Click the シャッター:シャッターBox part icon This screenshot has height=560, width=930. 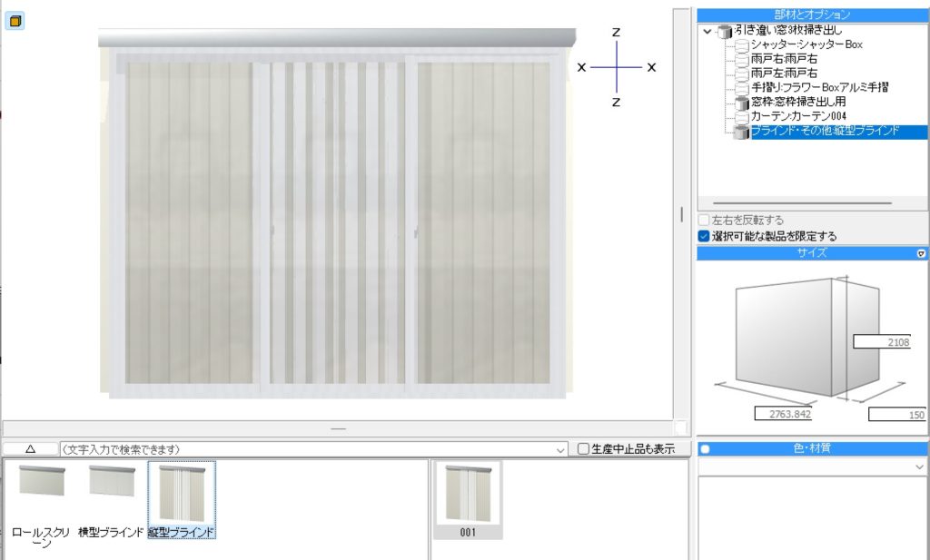click(743, 44)
